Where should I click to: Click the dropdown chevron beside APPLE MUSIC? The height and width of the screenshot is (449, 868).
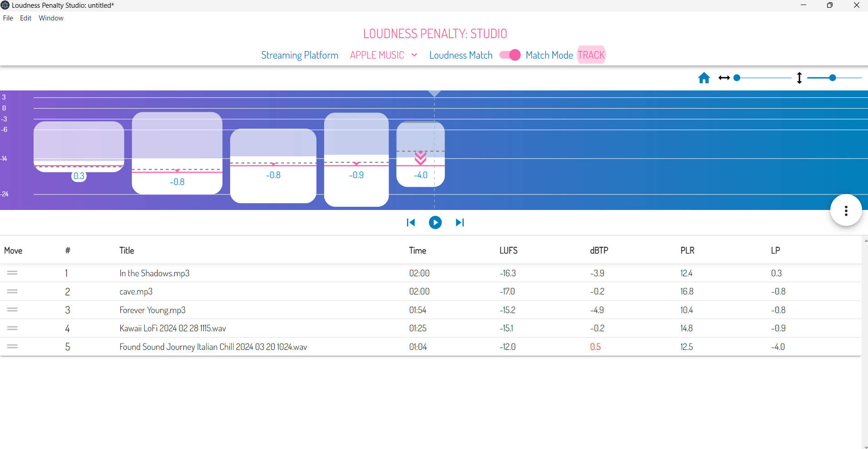[414, 55]
